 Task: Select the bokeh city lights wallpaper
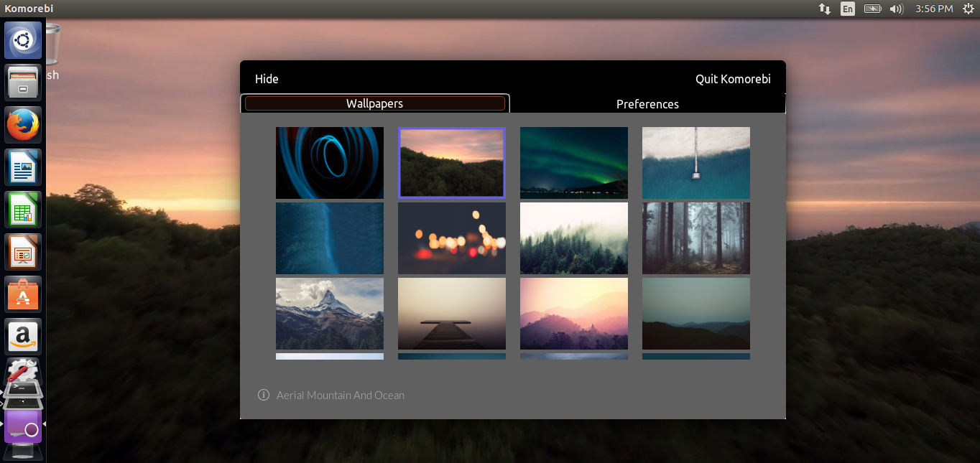(x=452, y=238)
